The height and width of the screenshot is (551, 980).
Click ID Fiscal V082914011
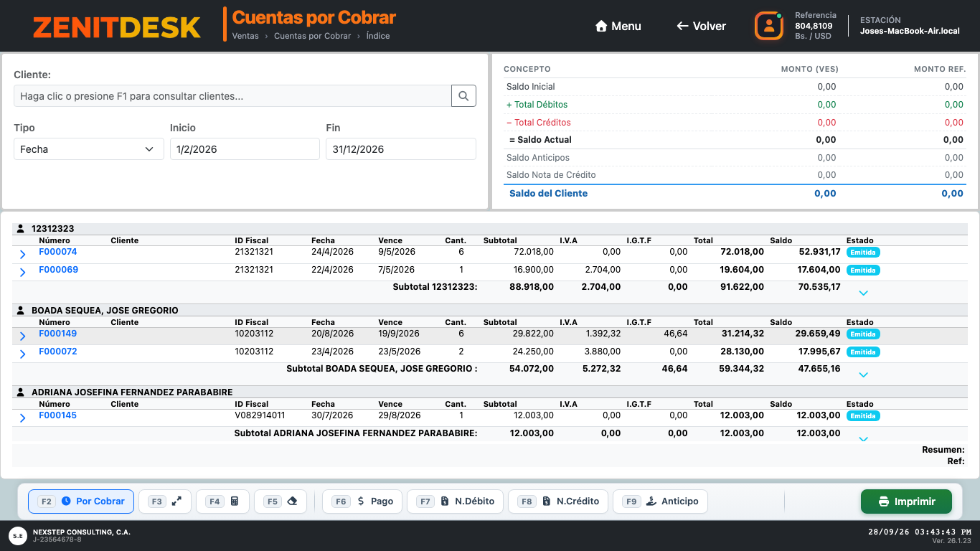tap(260, 415)
